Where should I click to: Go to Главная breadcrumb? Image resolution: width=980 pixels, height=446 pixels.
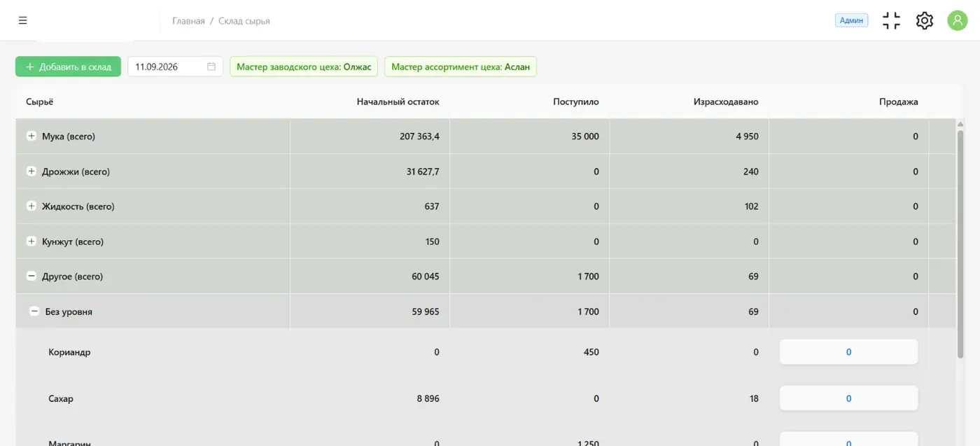pyautogui.click(x=188, y=21)
